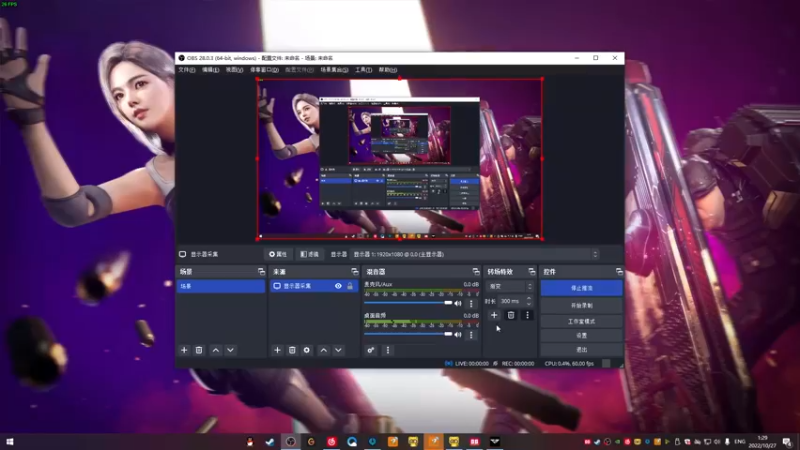Enable Studio Mode in Controls
The height and width of the screenshot is (450, 800).
(581, 321)
